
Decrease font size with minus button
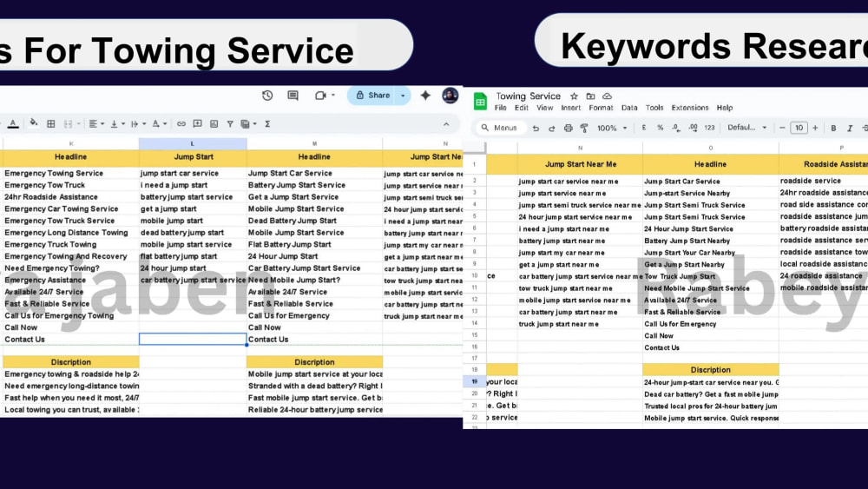tap(782, 128)
